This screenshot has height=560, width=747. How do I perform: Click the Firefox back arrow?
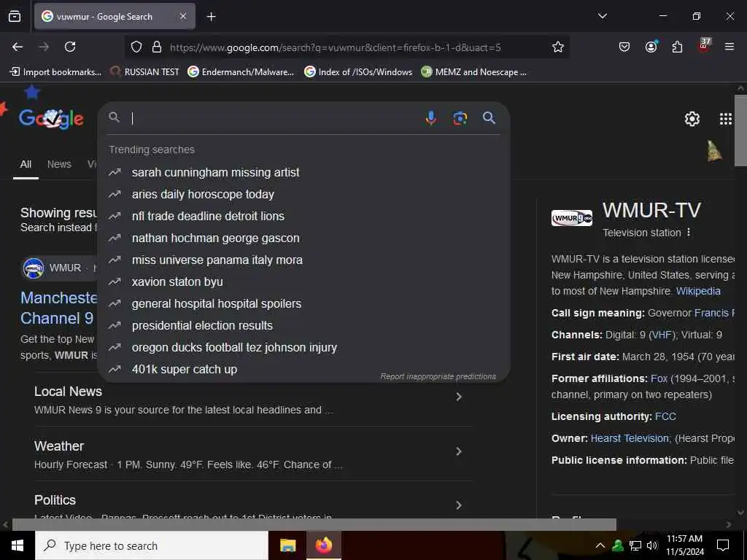pos(18,47)
